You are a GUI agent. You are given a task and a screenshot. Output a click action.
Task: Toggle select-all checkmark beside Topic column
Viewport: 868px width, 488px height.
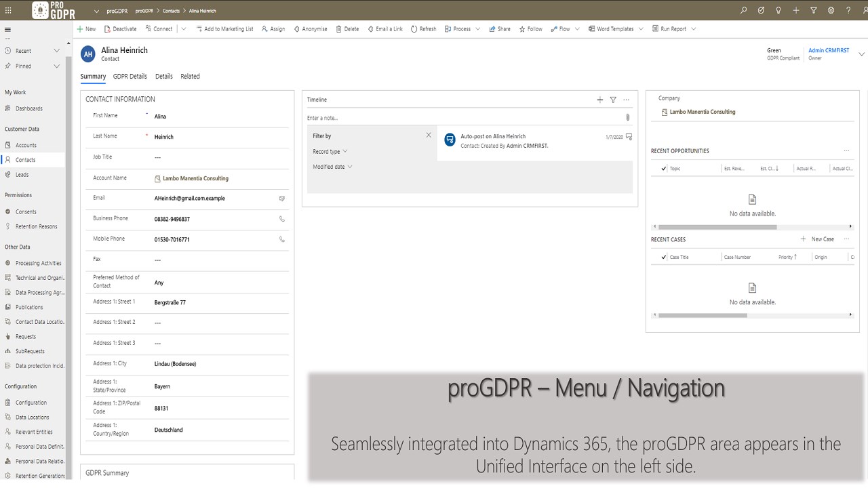tap(663, 169)
